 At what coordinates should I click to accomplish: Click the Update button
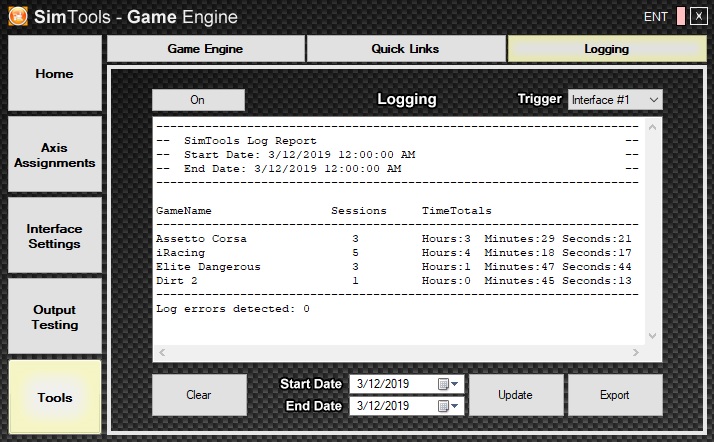tap(516, 395)
